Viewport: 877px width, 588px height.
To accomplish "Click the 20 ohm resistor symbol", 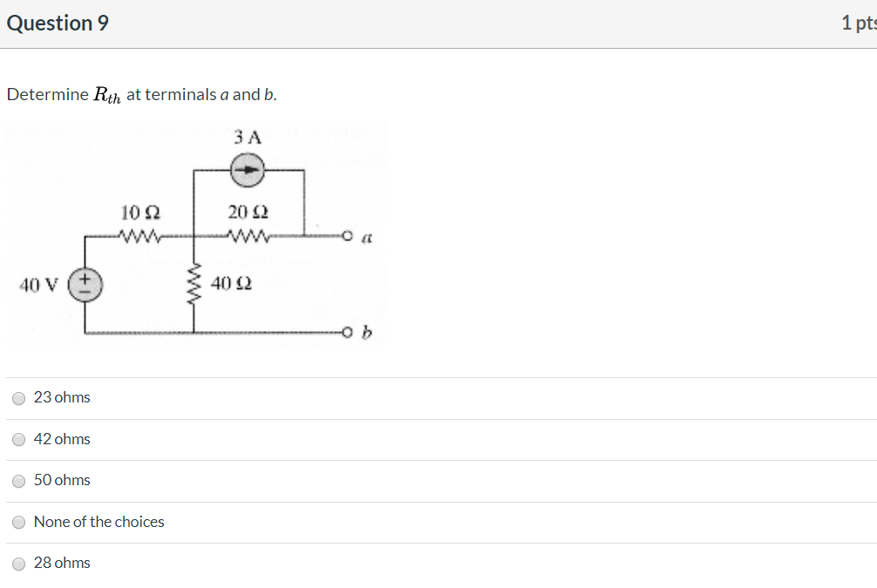I will pos(248,235).
